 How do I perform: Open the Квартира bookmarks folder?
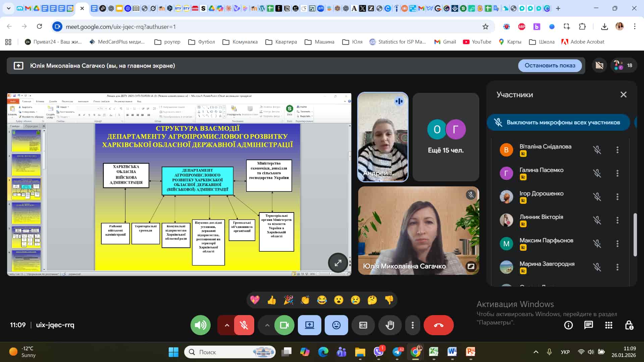click(281, 42)
